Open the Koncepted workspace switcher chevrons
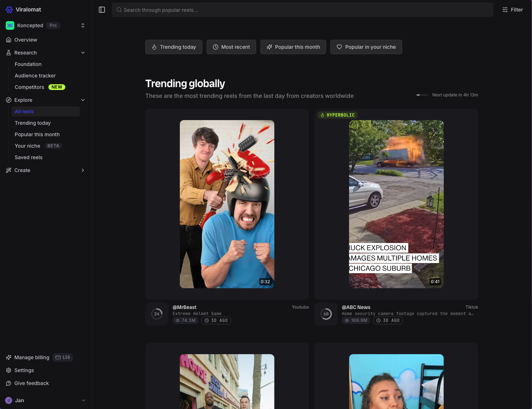 83,25
